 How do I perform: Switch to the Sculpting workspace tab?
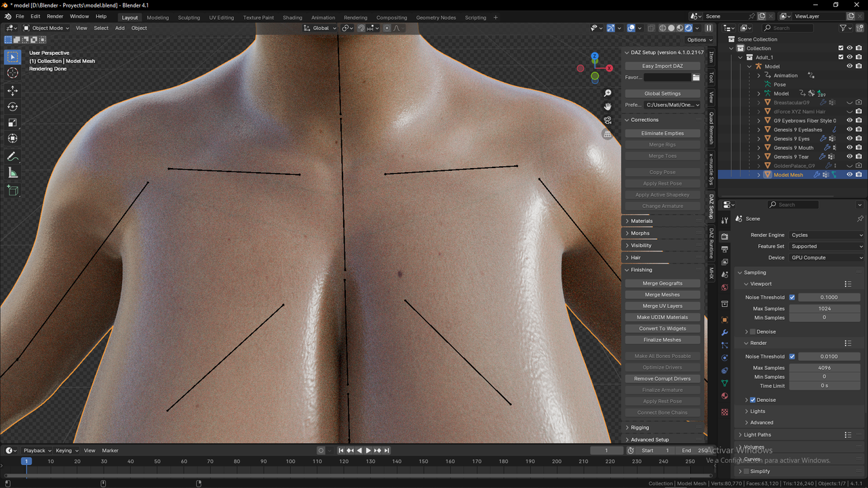tap(189, 17)
